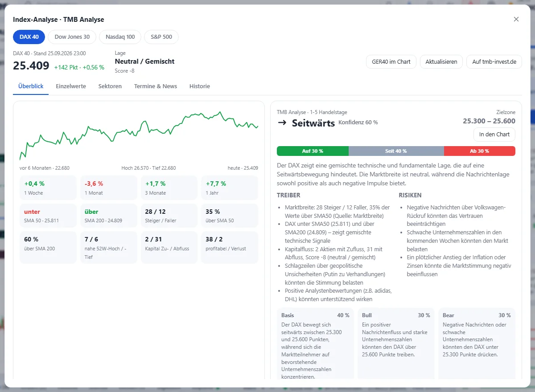Select the -3,6 % 1 Monat tile
The image size is (535, 392).
108,188
